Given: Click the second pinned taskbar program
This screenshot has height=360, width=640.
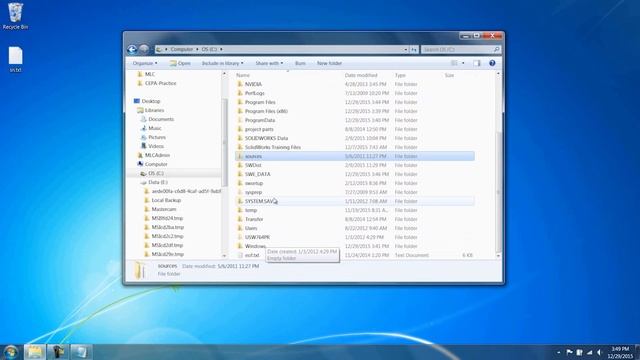Looking at the screenshot, I should click(58, 352).
